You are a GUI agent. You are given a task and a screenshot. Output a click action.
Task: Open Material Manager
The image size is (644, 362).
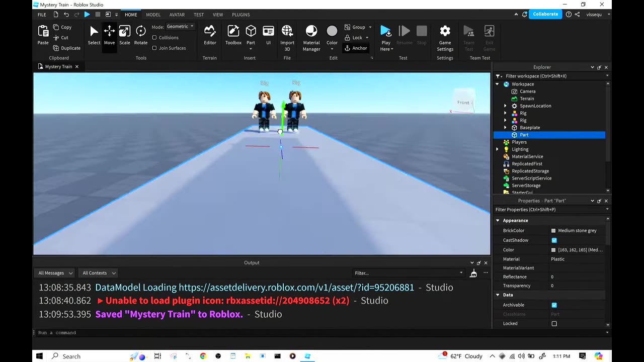tap(311, 38)
